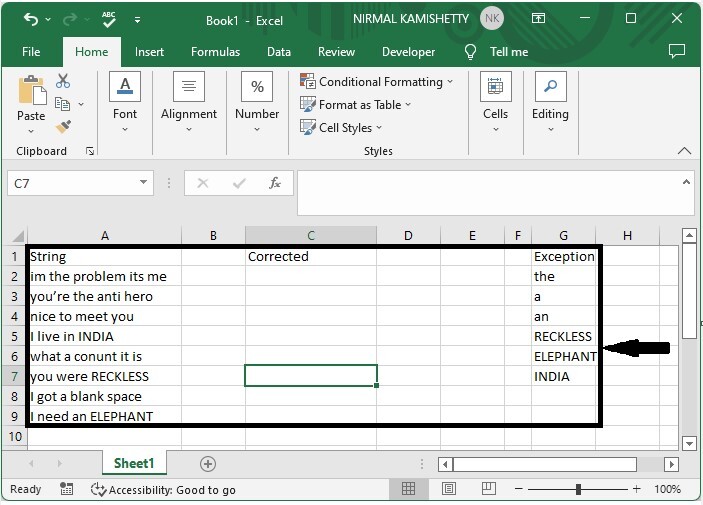Click the Insert Function fx icon
The width and height of the screenshot is (703, 505).
(274, 183)
